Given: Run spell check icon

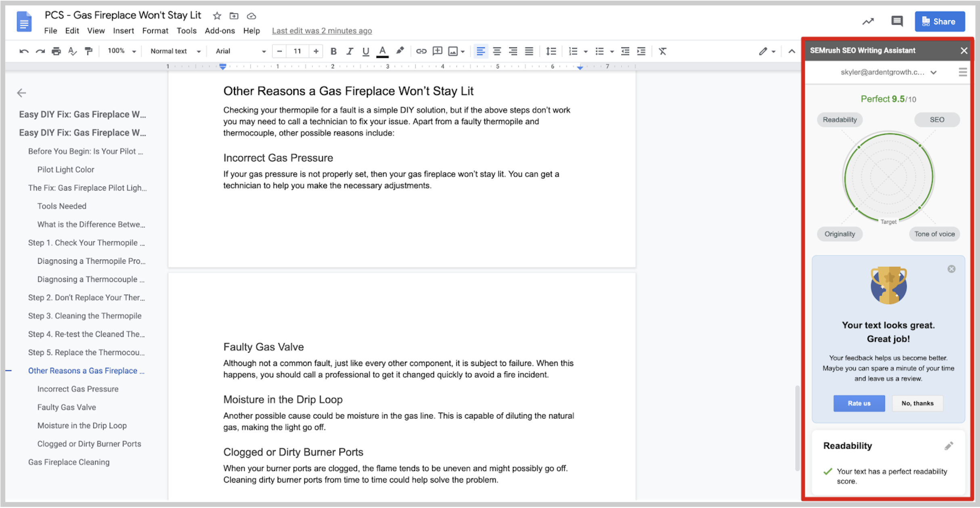Looking at the screenshot, I should tap(72, 51).
